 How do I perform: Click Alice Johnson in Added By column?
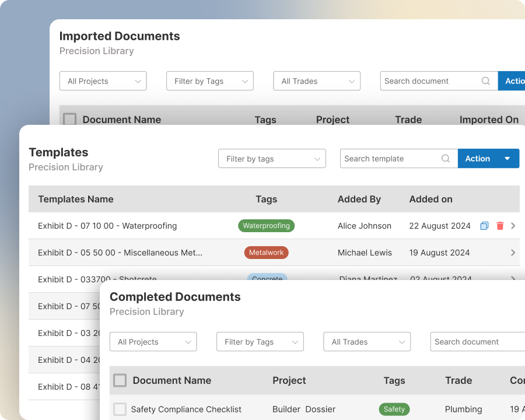tap(364, 226)
